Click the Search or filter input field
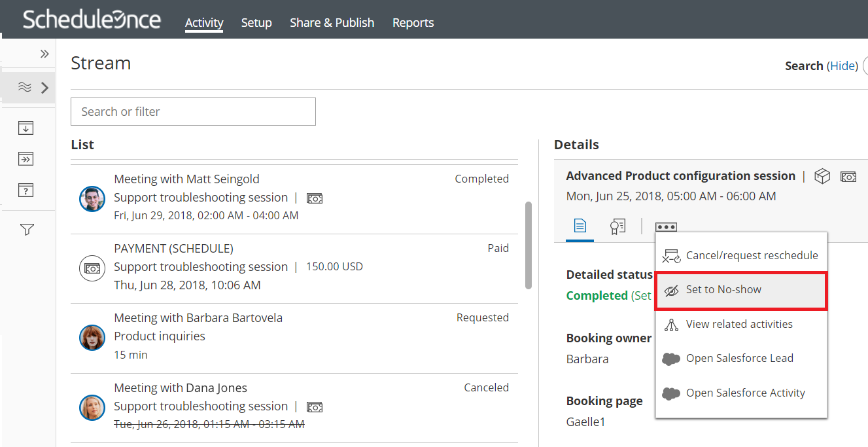This screenshot has height=447, width=868. [x=193, y=112]
